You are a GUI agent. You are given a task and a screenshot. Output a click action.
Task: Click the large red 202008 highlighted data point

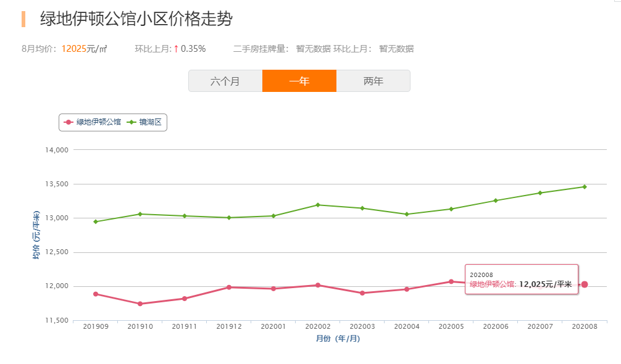pos(584,284)
